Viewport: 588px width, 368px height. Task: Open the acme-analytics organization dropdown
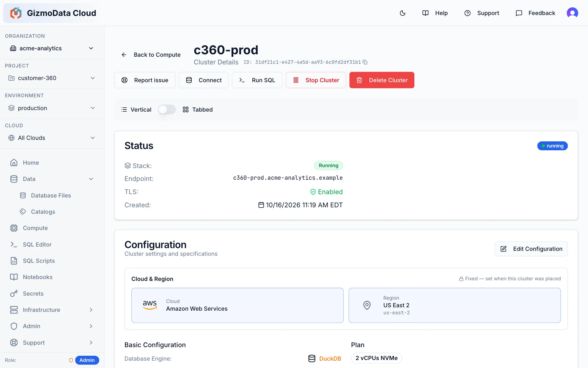(x=52, y=48)
